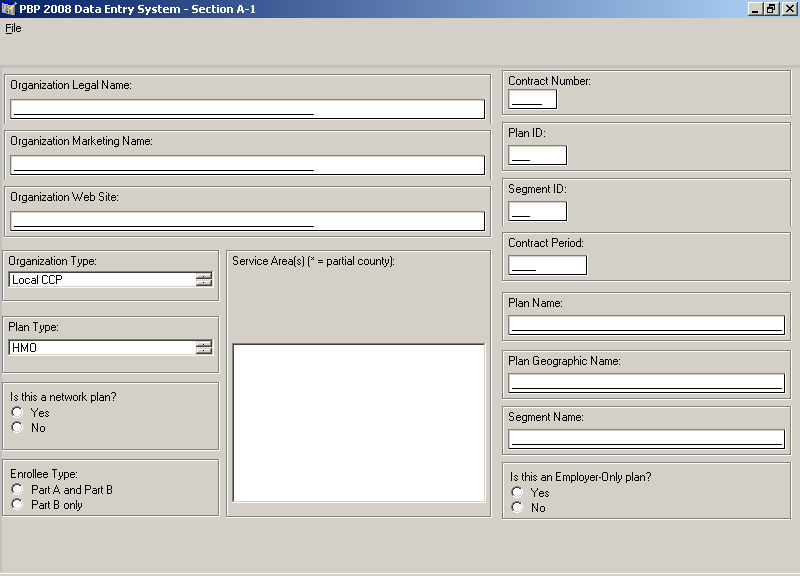This screenshot has height=576, width=800.
Task: Click the Contract Period field
Action: 547,265
